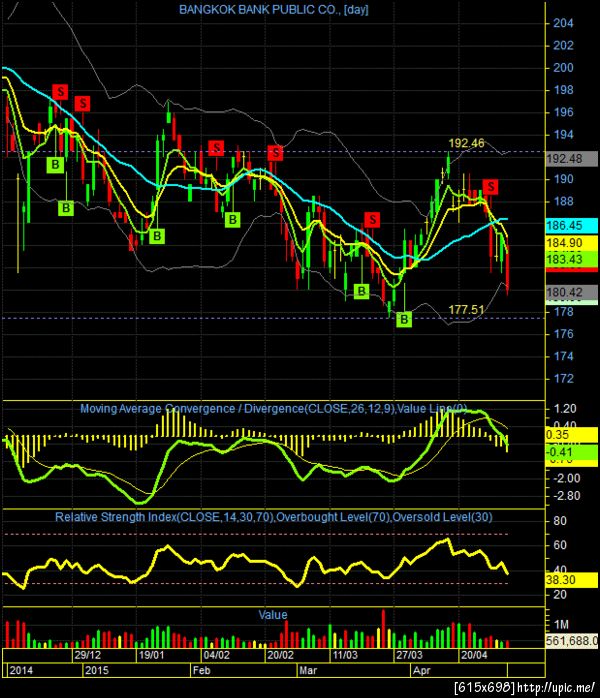
Task: Click the 11/03 date label
Action: (x=345, y=655)
